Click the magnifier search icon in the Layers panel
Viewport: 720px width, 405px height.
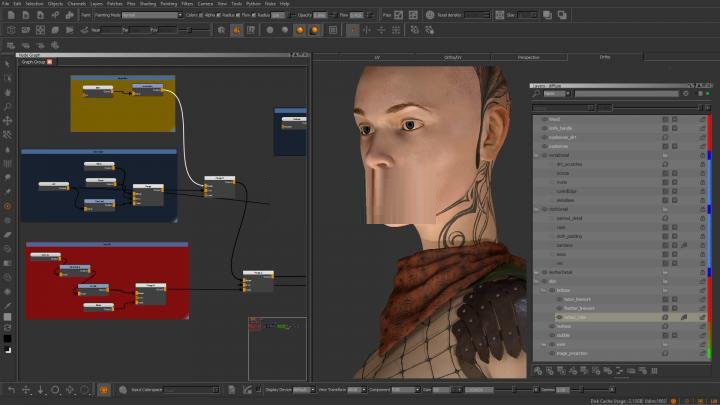(536, 94)
